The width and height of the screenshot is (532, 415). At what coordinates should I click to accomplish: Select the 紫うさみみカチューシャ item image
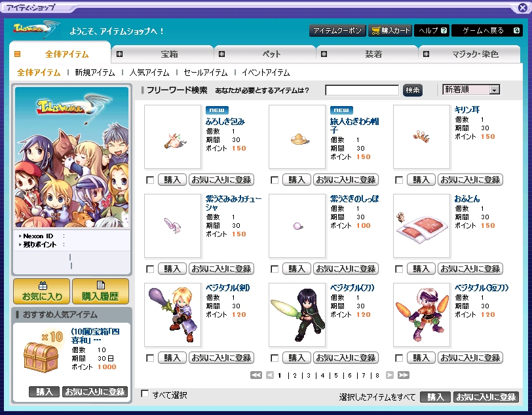click(173, 226)
